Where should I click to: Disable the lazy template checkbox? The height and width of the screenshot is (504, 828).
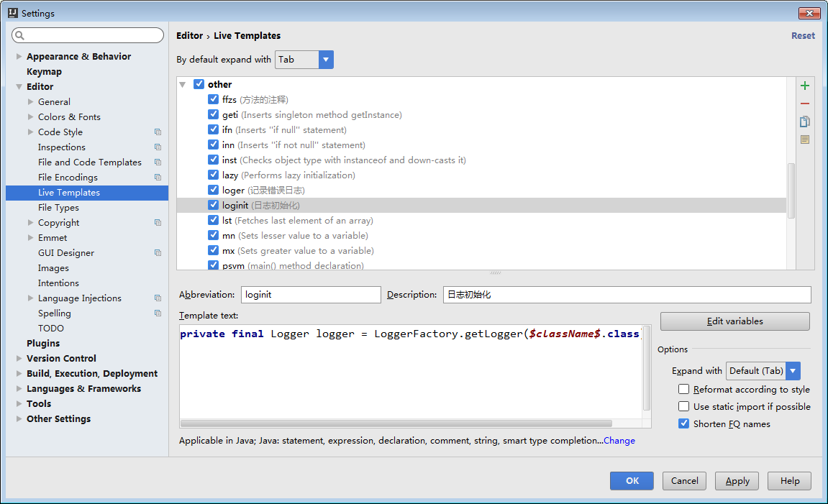pyautogui.click(x=213, y=175)
